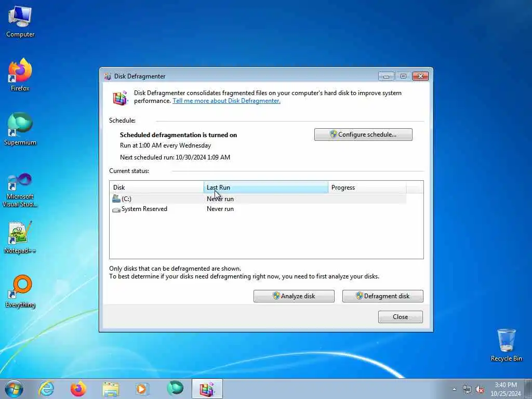Select the (C:) disk row

point(258,199)
